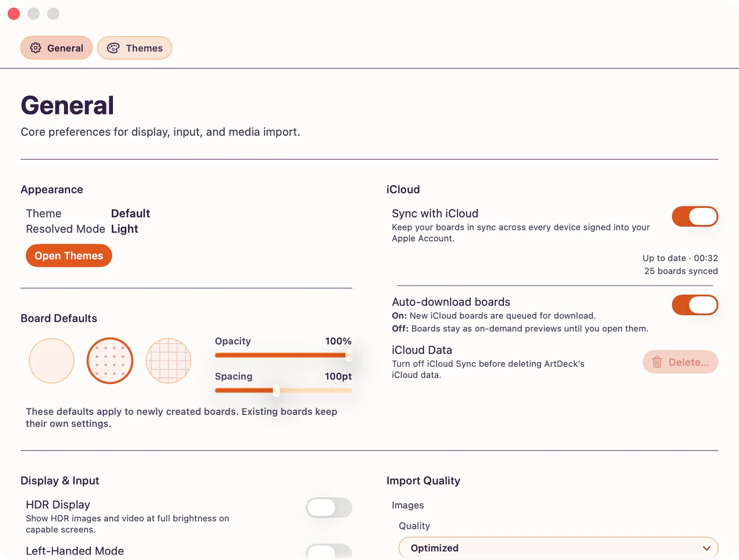Click Delete iCloud data button
Image resolution: width=739 pixels, height=560 pixels.
[x=680, y=362]
